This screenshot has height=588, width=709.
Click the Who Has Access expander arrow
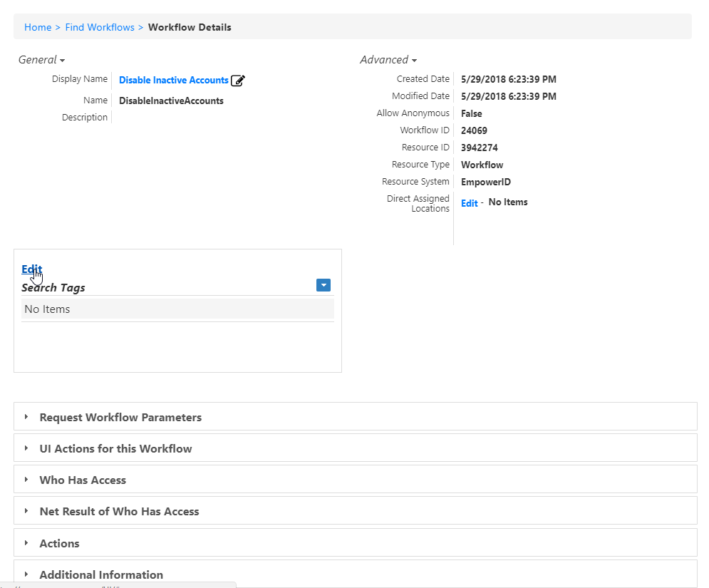(26, 480)
